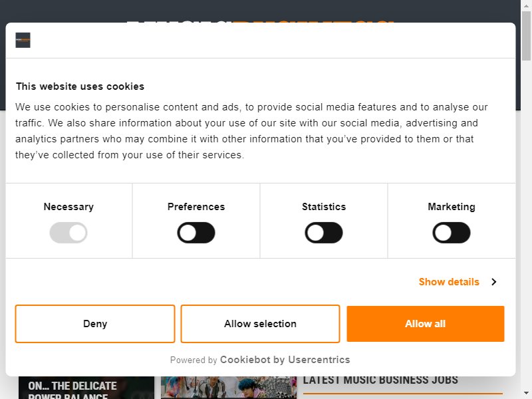Viewport: 532px width, 399px height.
Task: Click the Marketing category label
Action: (x=452, y=207)
